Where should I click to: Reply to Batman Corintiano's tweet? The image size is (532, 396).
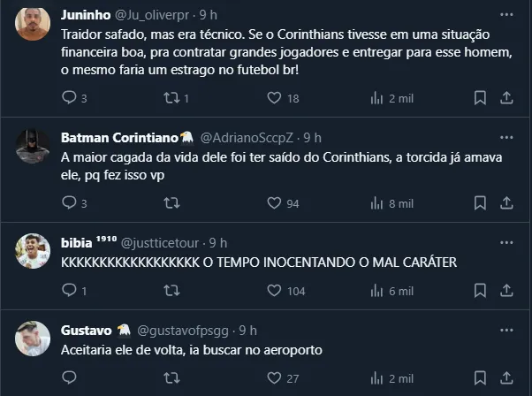point(68,204)
